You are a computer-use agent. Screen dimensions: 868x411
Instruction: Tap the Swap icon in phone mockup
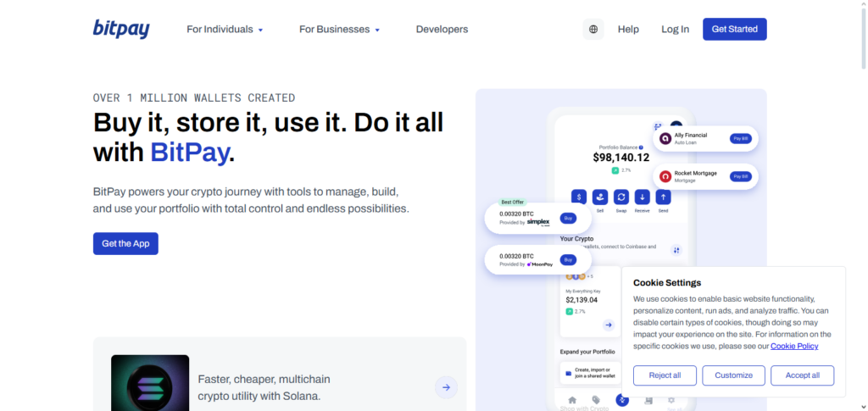621,197
